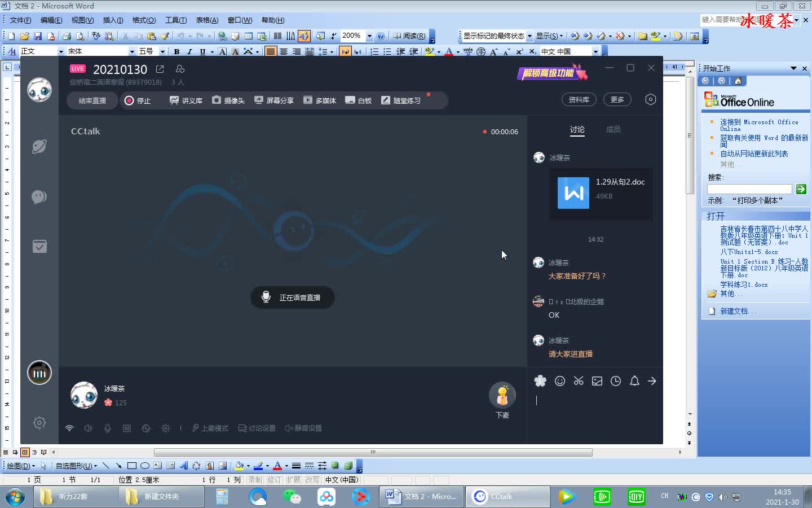812x508 pixels.
Task: Toggle Bold formatting in Word
Action: (176, 51)
